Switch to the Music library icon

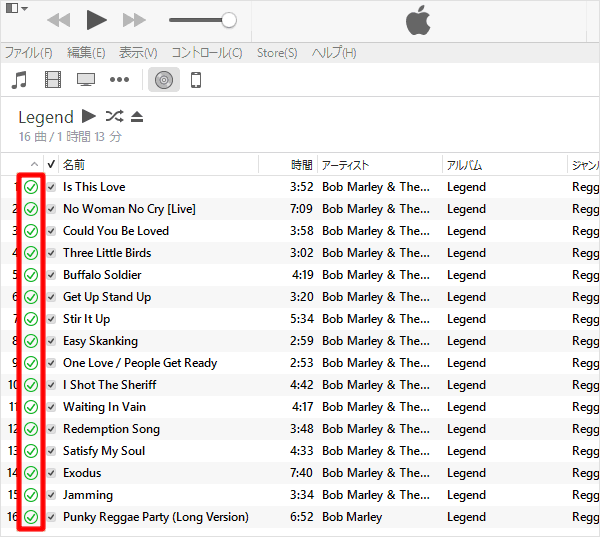click(19, 80)
